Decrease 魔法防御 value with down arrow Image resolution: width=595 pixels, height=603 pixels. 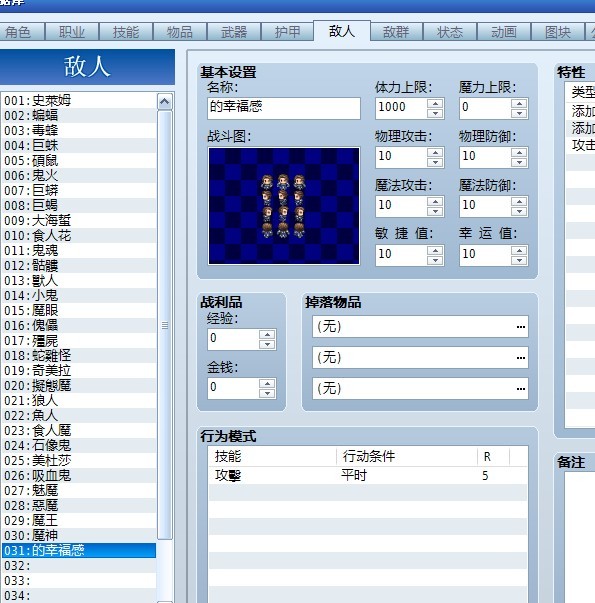pos(519,212)
